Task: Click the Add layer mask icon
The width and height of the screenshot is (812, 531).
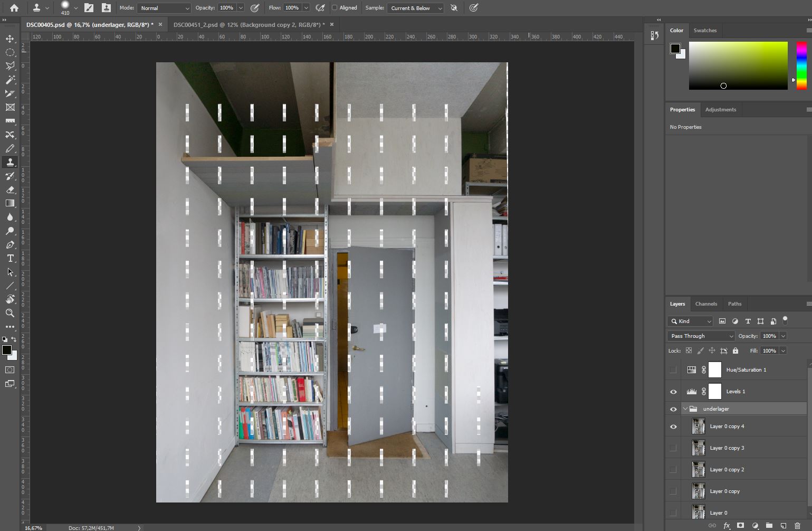Action: (741, 526)
